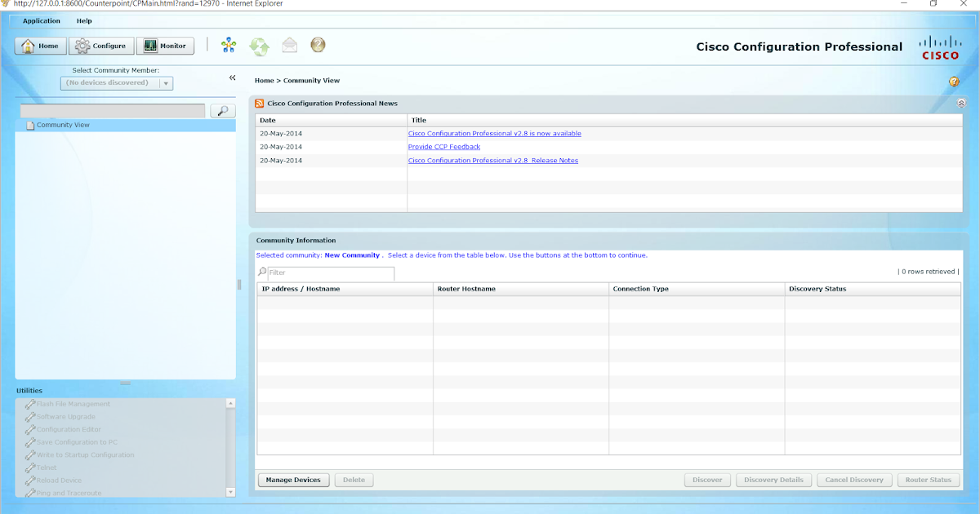Screen dimensions: 980x514
Task: Click the Date column header in News
Action: click(x=332, y=120)
